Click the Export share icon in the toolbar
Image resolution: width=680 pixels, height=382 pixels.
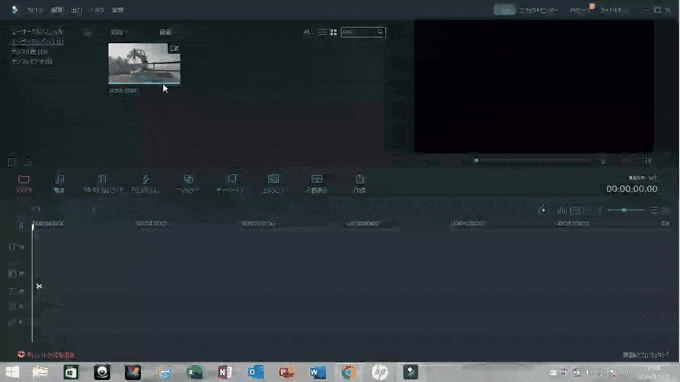coord(360,183)
